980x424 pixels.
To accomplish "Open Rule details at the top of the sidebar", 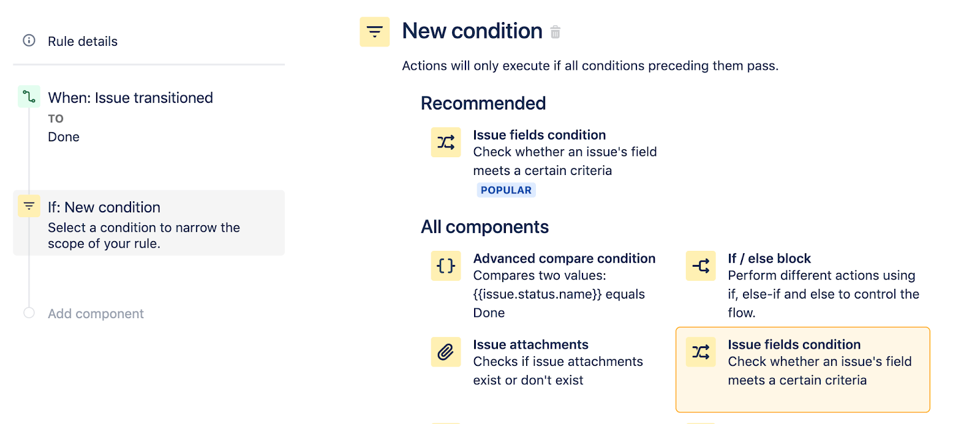I will [82, 41].
